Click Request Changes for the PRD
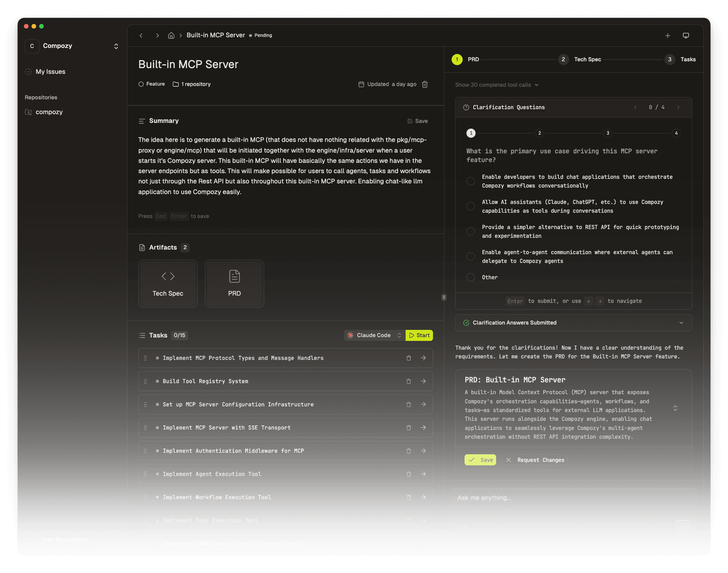Viewport: 728px width, 573px height. pyautogui.click(x=535, y=460)
